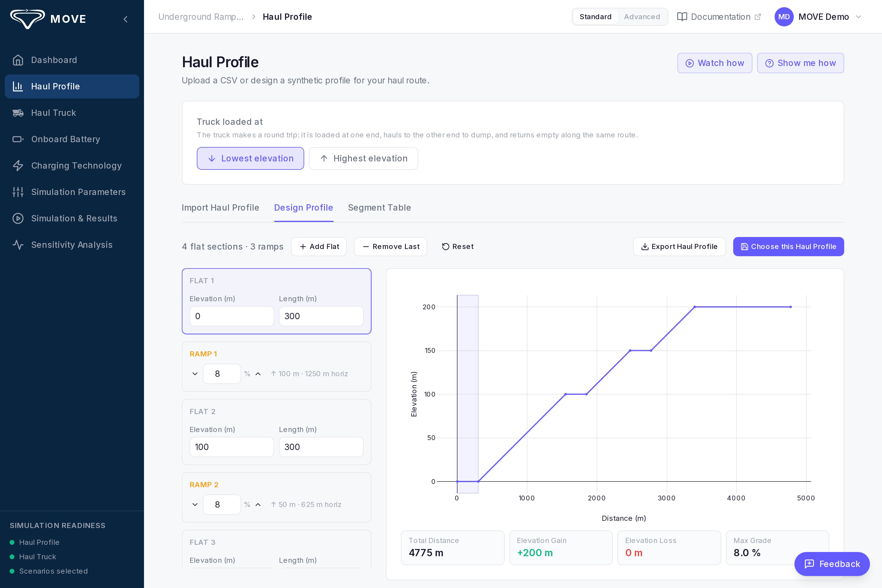Viewport: 882px width, 588px height.
Task: Click Export Haul Profile
Action: (x=679, y=247)
